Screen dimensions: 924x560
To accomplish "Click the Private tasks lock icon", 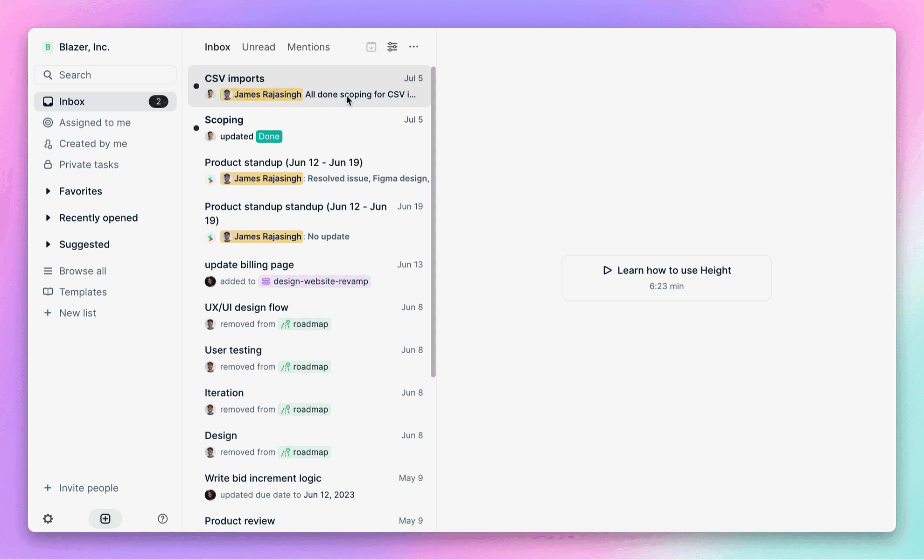I will point(48,164).
